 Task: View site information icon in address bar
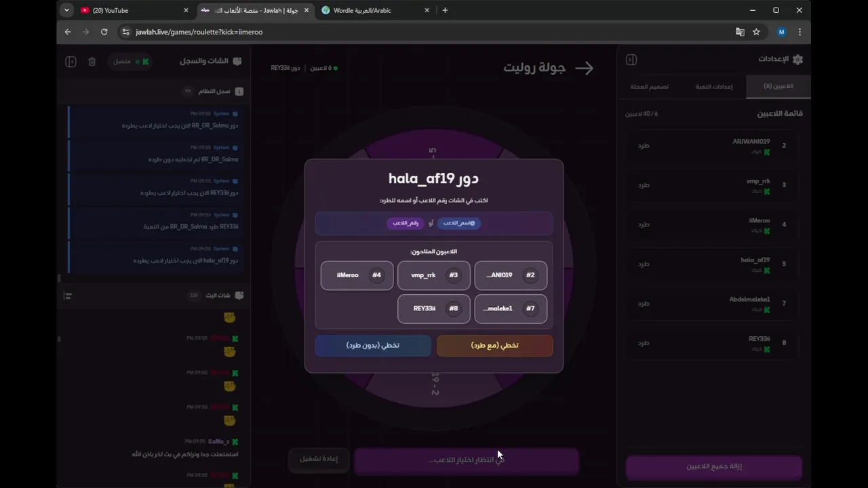tap(125, 32)
